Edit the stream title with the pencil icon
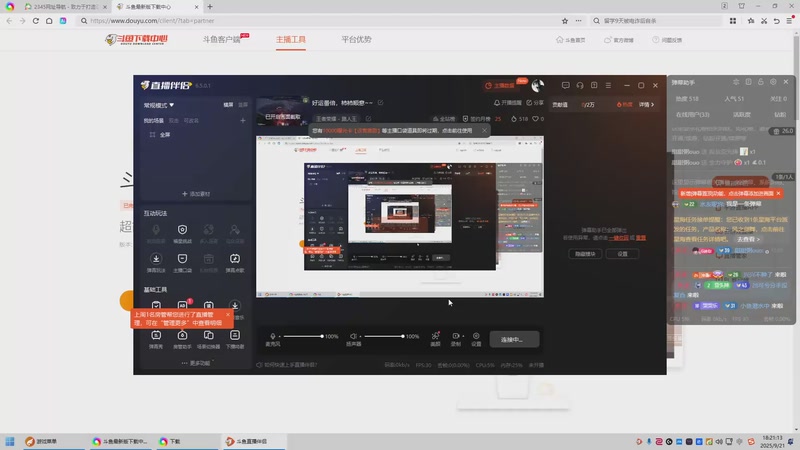Image resolution: width=800 pixels, height=450 pixels. [381, 103]
